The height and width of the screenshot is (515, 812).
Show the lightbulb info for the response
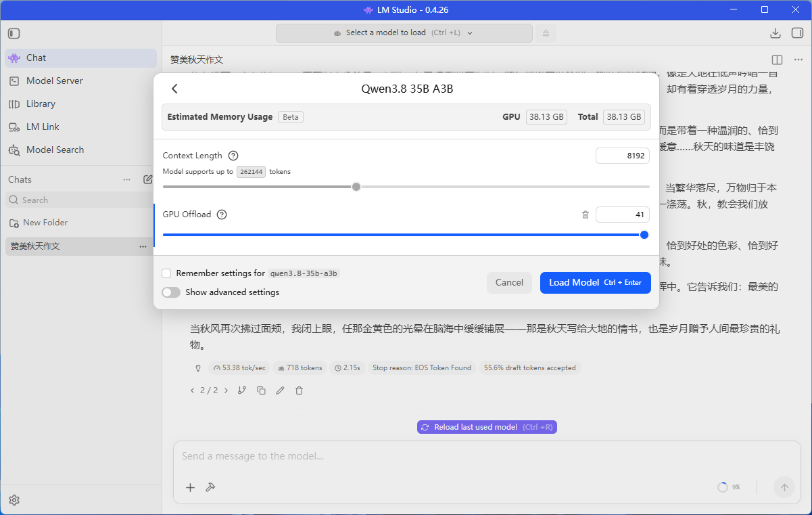[x=198, y=368]
